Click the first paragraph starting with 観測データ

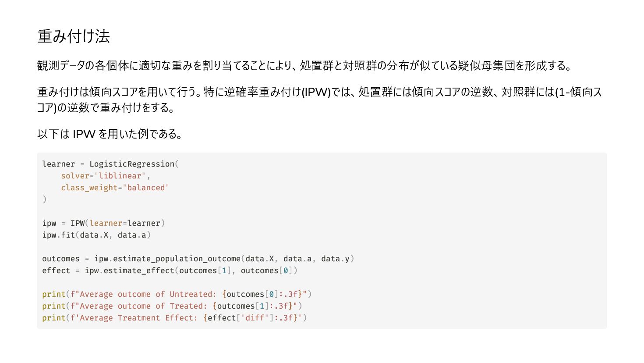coord(305,66)
